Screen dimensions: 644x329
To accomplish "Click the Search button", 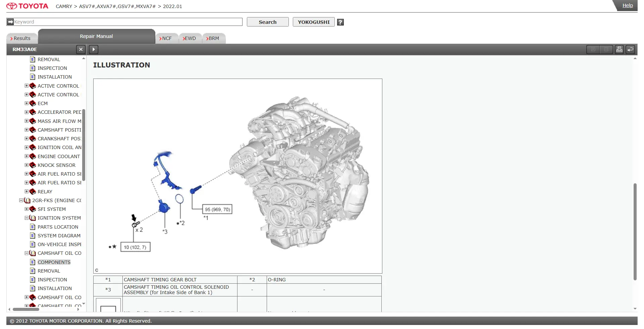I will (268, 22).
